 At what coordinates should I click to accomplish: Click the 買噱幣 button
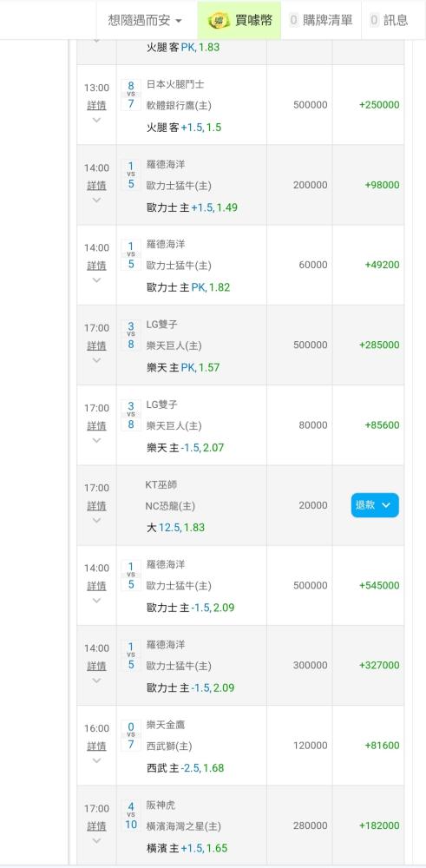pos(239,21)
